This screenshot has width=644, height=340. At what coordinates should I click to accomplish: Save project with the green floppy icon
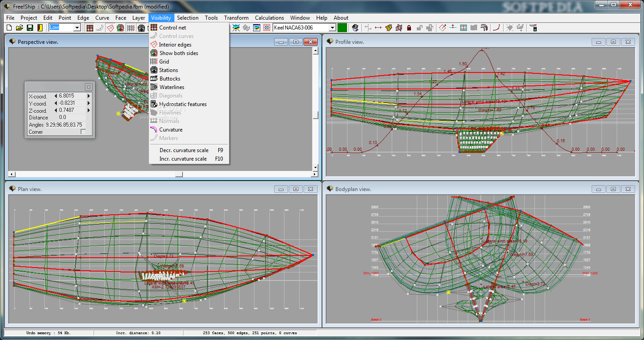coord(30,28)
